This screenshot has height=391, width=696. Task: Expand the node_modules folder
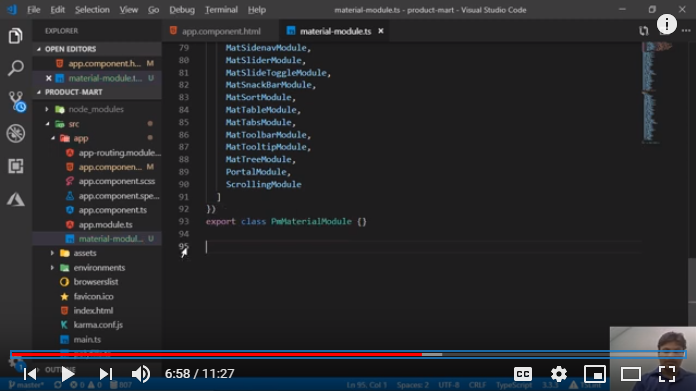coord(96,109)
